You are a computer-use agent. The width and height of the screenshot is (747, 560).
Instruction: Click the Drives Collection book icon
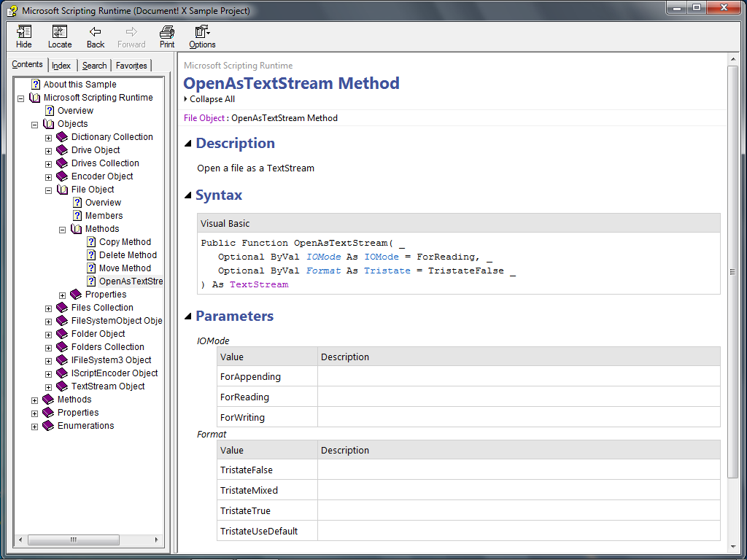click(62, 163)
